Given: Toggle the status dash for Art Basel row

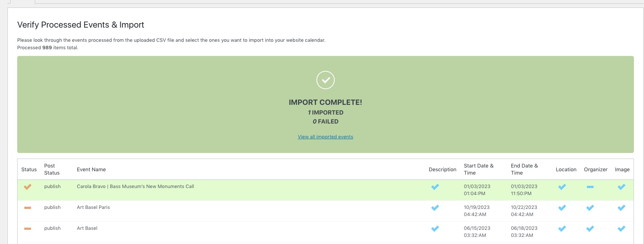Looking at the screenshot, I should pos(28,229).
